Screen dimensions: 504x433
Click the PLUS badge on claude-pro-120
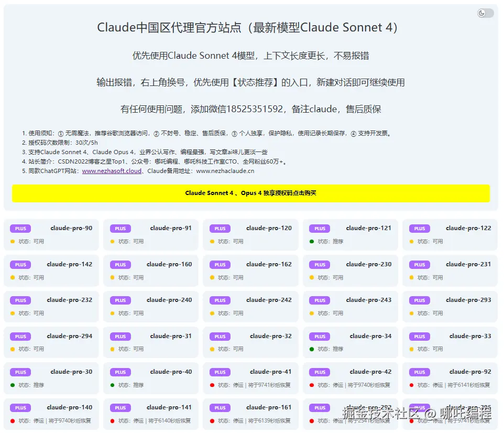click(220, 229)
